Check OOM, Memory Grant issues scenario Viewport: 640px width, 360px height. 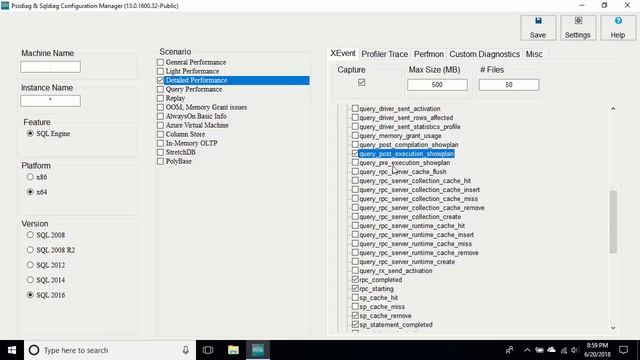160,107
